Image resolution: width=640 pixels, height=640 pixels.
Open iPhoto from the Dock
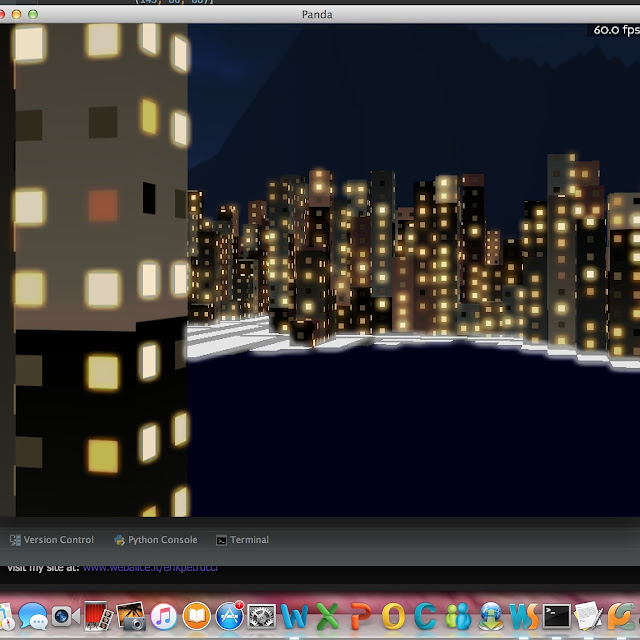tap(131, 616)
